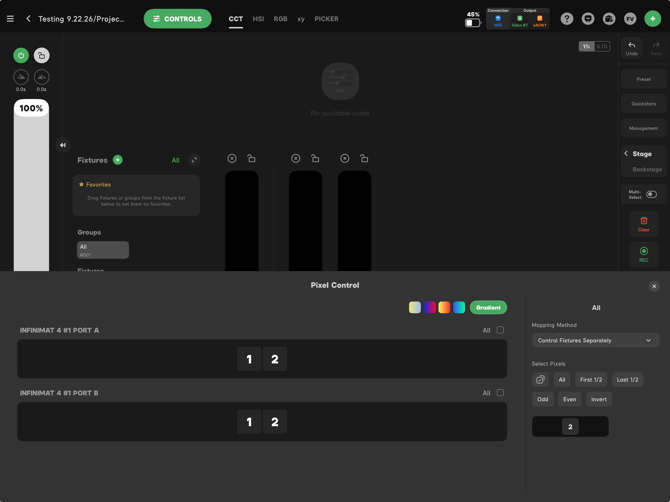Screen dimensions: 670x502
Task: Select the 1% step precision
Action: [x=586, y=46]
